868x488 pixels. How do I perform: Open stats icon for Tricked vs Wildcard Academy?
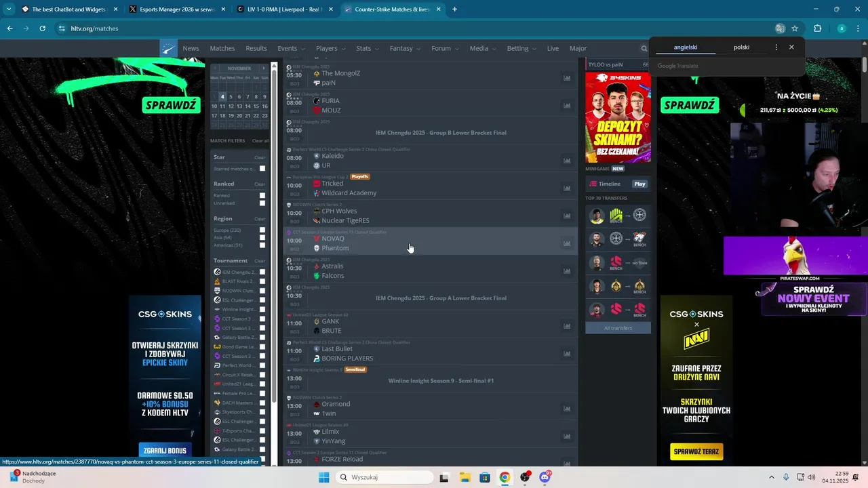pos(567,188)
